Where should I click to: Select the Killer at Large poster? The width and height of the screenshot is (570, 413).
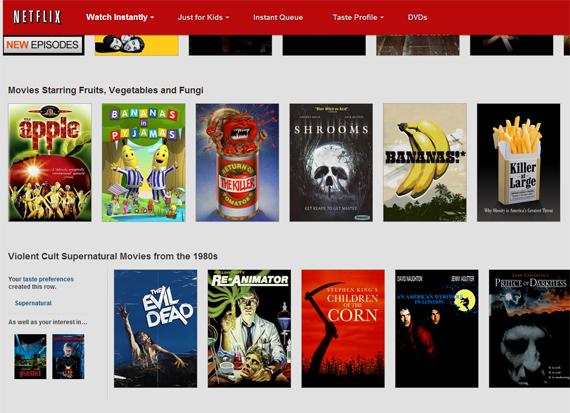click(x=519, y=163)
